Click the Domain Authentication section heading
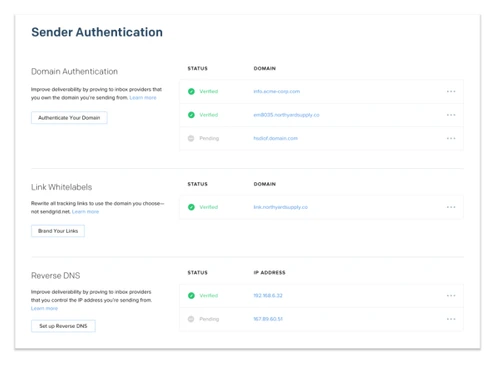 [x=74, y=71]
